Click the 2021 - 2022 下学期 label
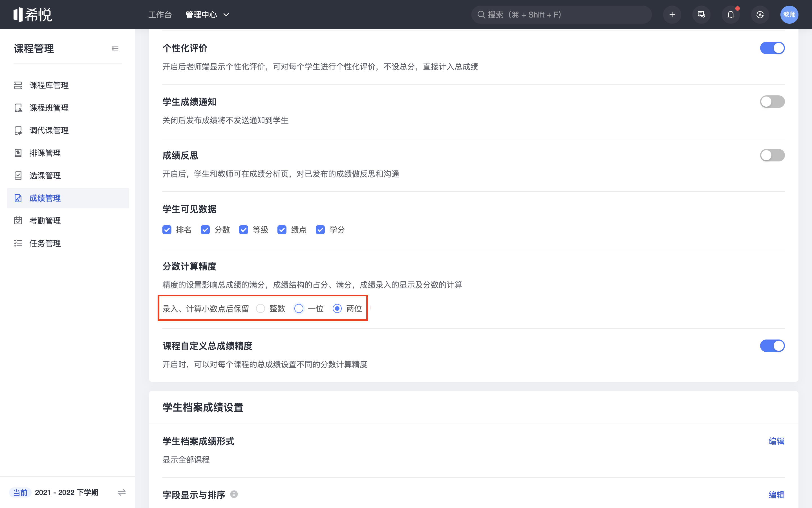812x508 pixels. coord(67,492)
